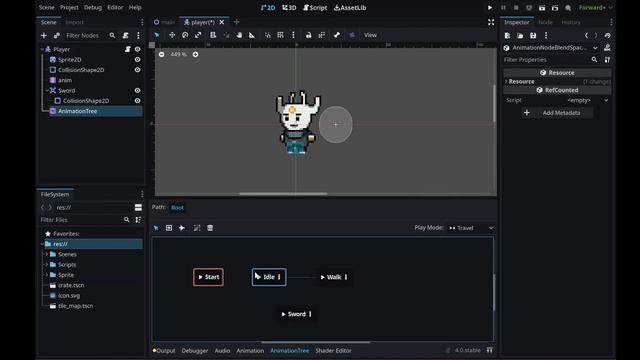Switch to Script workspace
Screen dimensions: 640x360
point(315,7)
